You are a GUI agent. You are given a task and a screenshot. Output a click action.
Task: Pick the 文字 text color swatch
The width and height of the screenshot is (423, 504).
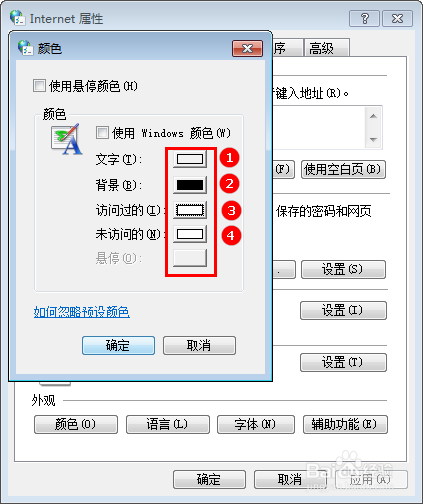190,159
